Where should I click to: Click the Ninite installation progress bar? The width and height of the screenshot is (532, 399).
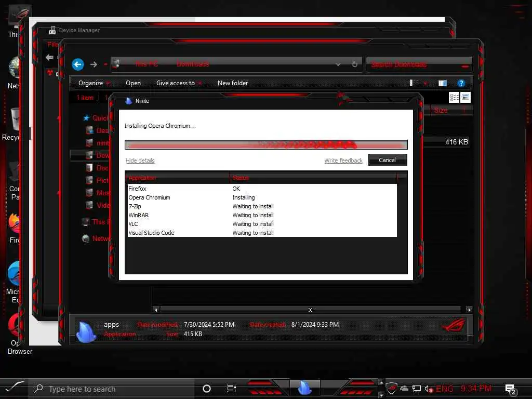266,145
